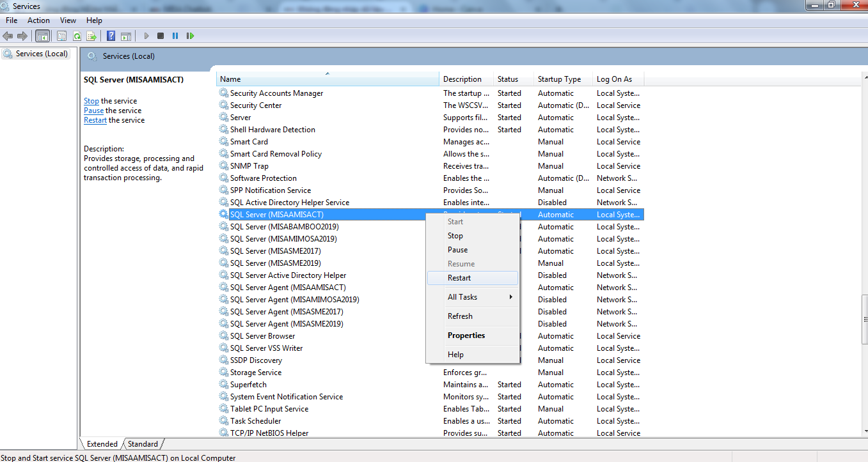
Task: Select the TCP/IP NetBIOS Helper service
Action: tap(430, 433)
